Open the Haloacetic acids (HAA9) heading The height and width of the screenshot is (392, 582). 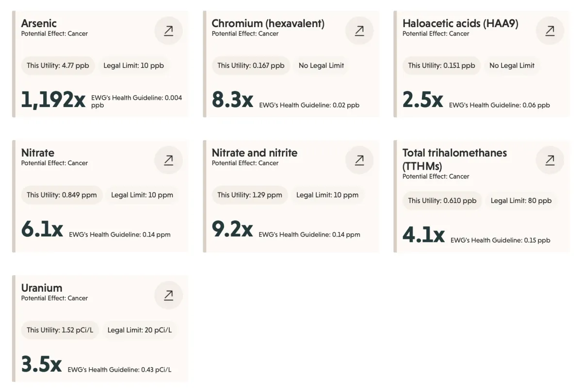[x=460, y=23]
